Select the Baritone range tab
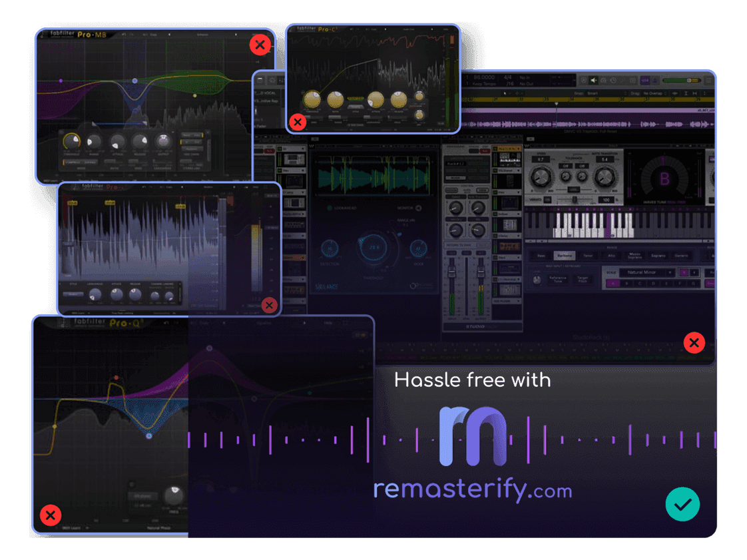This screenshot has height=560, width=747. [x=565, y=256]
